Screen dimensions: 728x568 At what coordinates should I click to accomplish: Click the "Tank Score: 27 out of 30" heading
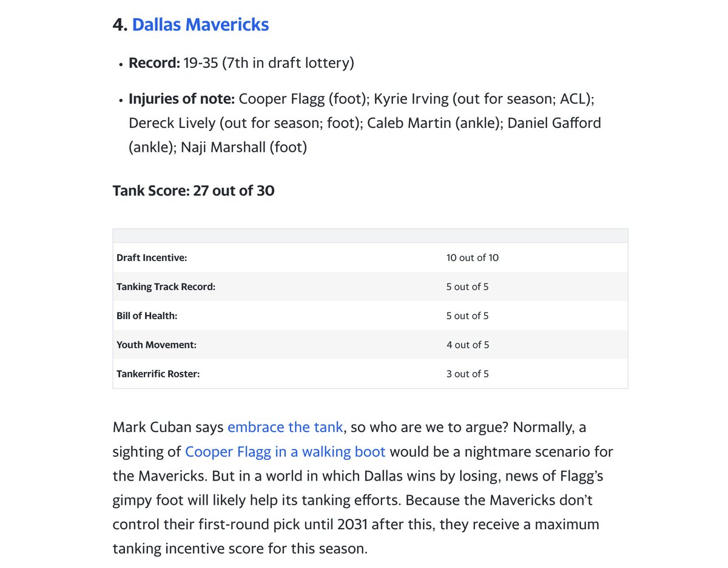click(x=194, y=191)
